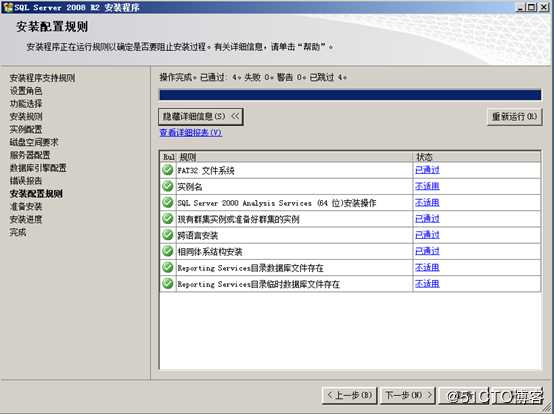Screen dimensions: 554x414
Task: Open 已通过 link for 现有群集实例 row
Action: 427,219
